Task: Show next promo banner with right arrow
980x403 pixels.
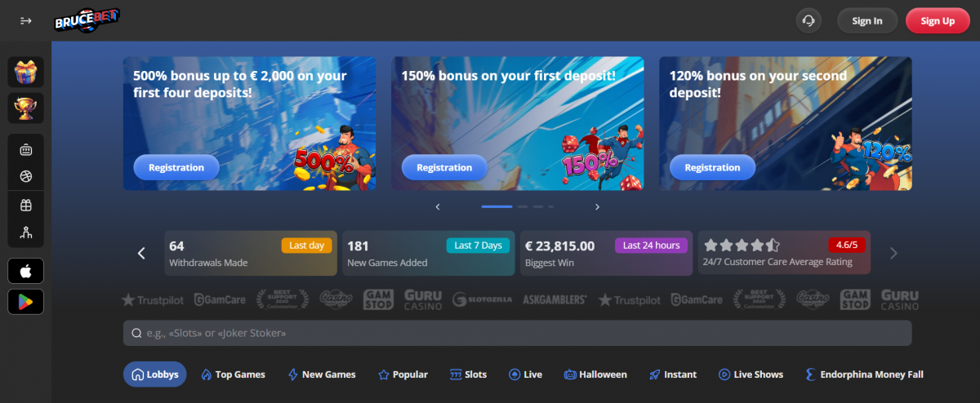Action: pos(597,207)
